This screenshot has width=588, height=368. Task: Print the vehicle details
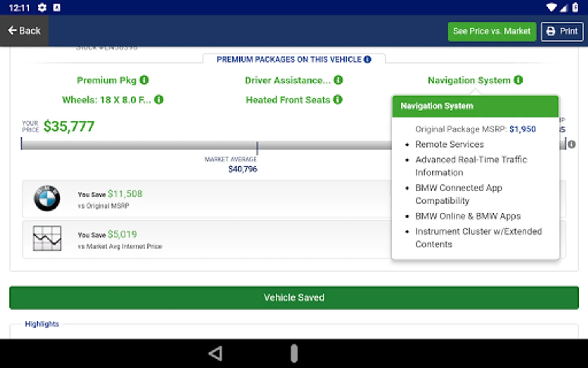pyautogui.click(x=562, y=31)
